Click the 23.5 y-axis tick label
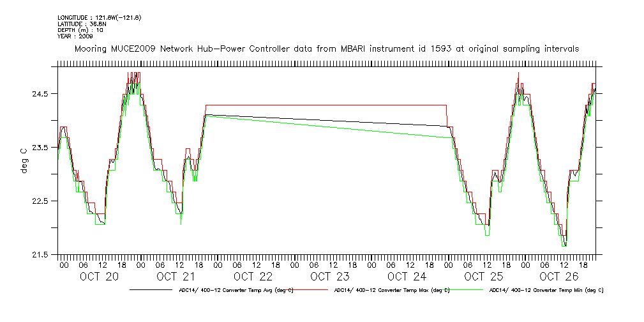The image size is (644, 322). click(41, 148)
